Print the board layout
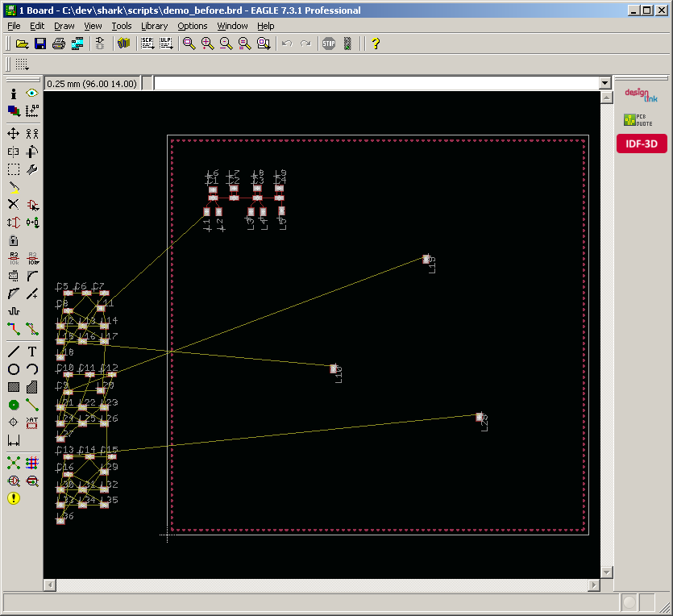 click(x=59, y=44)
